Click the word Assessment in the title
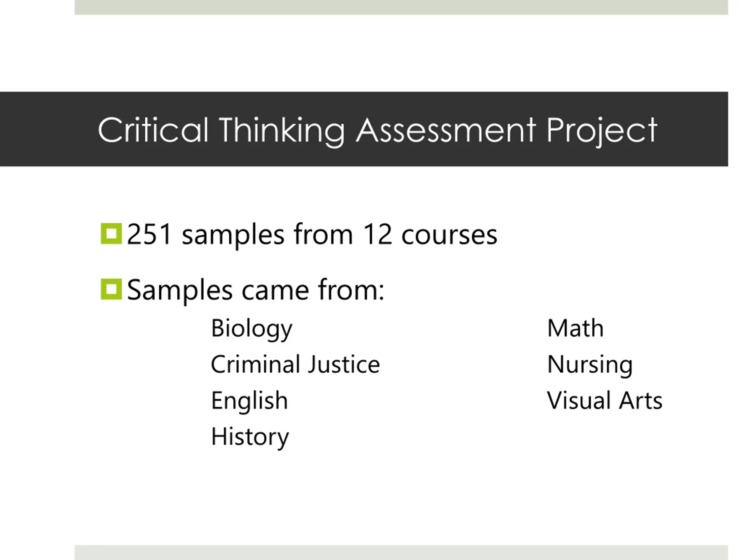Viewport: 747px width, 560px height. pos(446,130)
